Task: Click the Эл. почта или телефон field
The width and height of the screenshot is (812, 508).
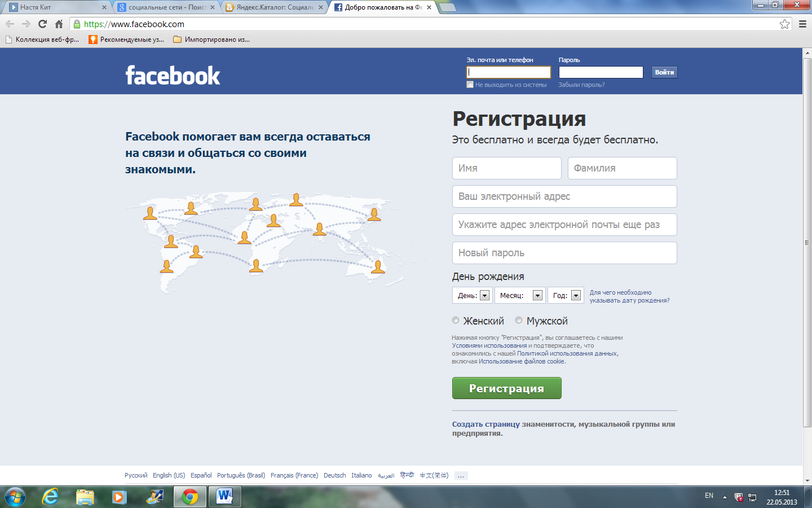Action: 509,72
